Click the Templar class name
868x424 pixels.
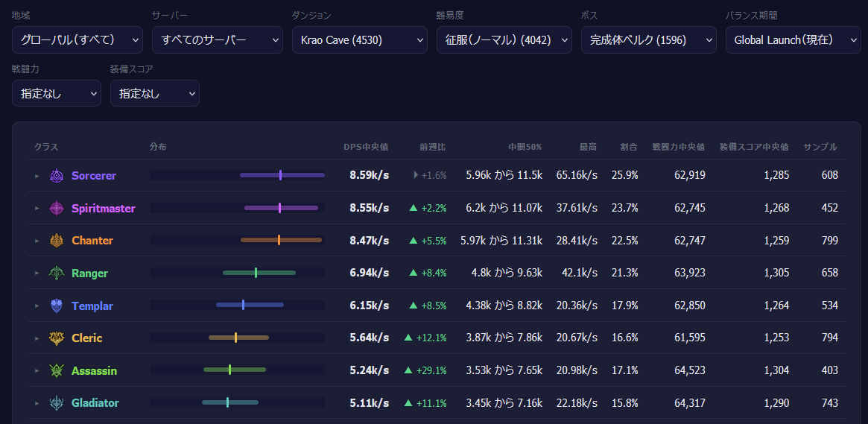click(x=92, y=306)
